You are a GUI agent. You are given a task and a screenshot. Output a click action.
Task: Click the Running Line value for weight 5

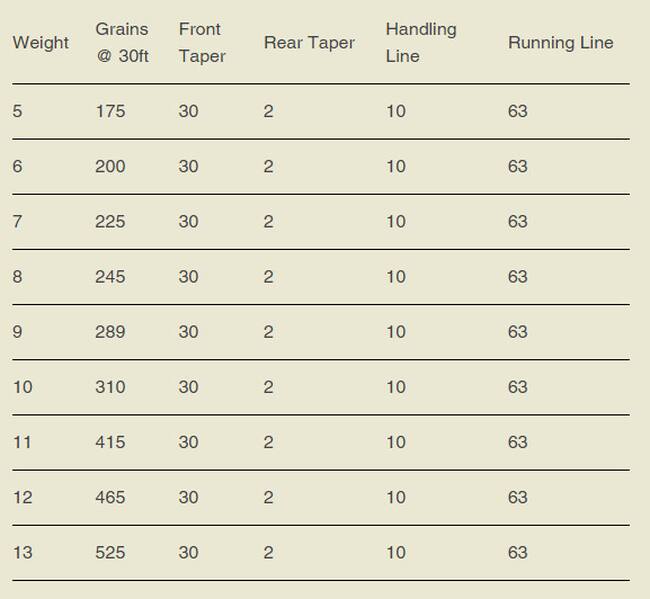pos(517,111)
